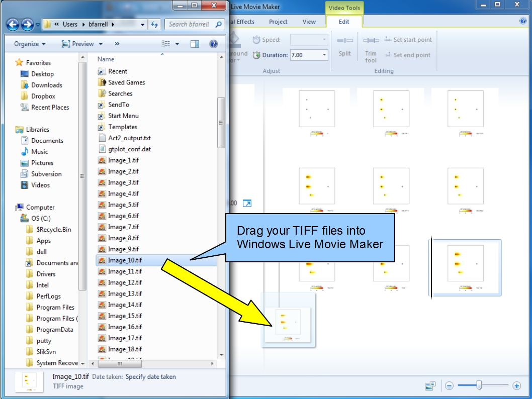Click Set end point in Movie Maker
The height and width of the screenshot is (399, 532).
point(407,55)
